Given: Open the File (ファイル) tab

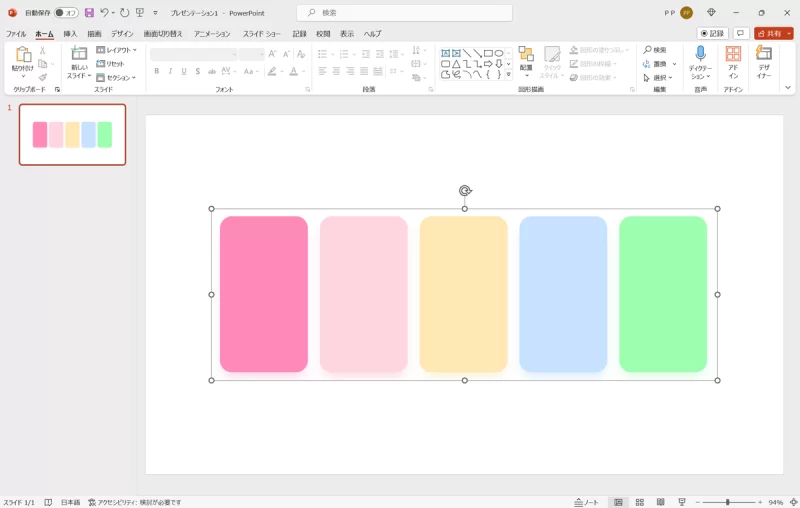Looking at the screenshot, I should [16, 34].
